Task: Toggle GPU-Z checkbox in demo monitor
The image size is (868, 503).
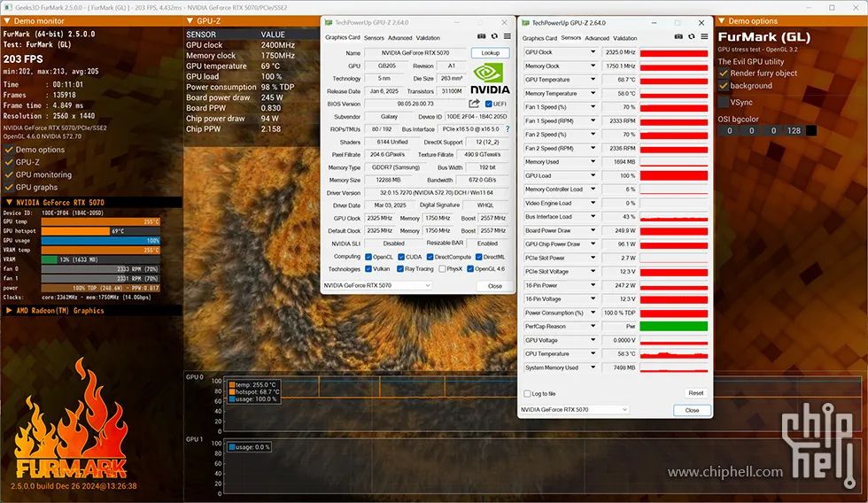Action: [9, 162]
